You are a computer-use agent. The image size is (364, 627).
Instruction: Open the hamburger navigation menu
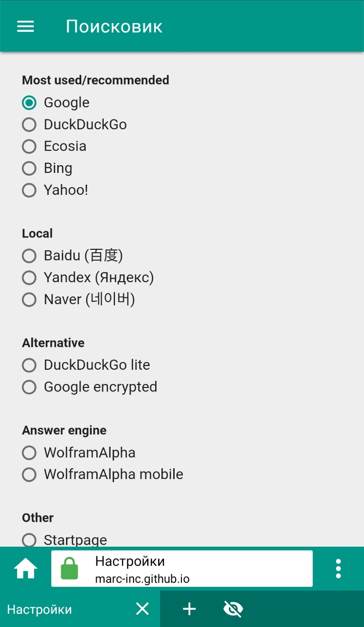pos(25,26)
